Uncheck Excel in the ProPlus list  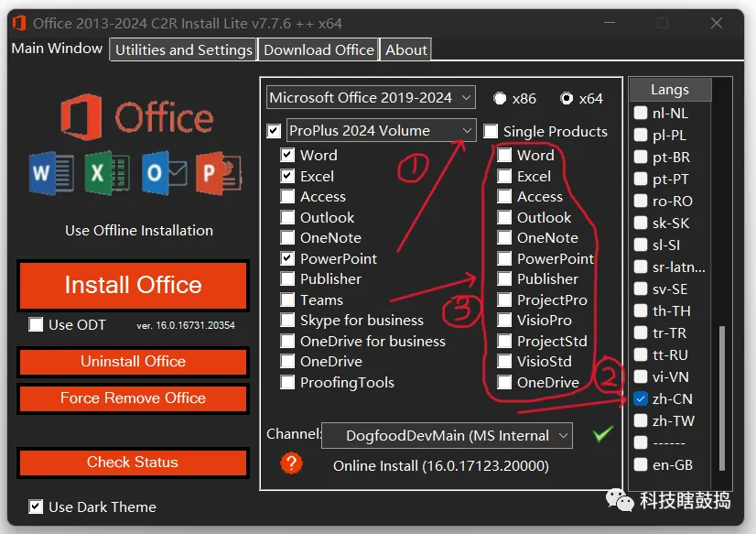coord(287,176)
